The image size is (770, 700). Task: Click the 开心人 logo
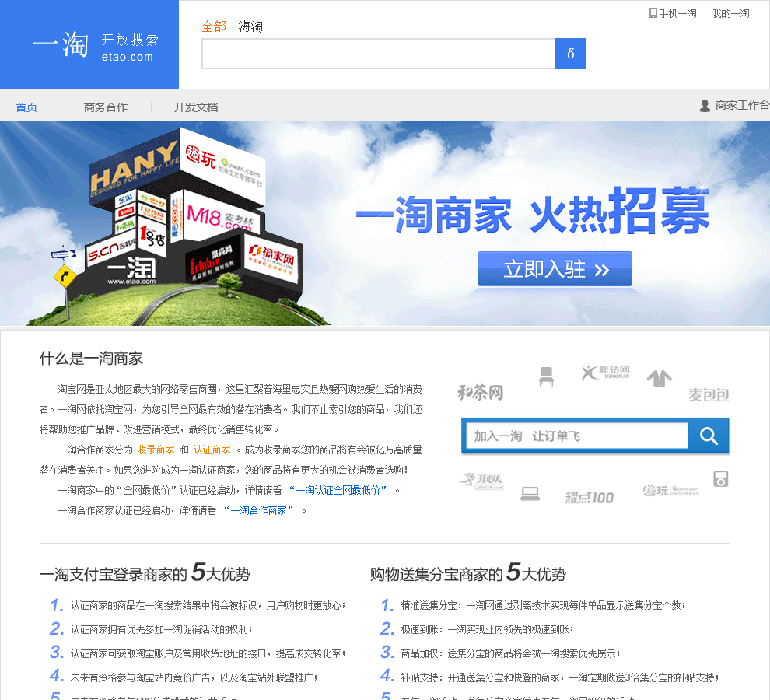(481, 481)
